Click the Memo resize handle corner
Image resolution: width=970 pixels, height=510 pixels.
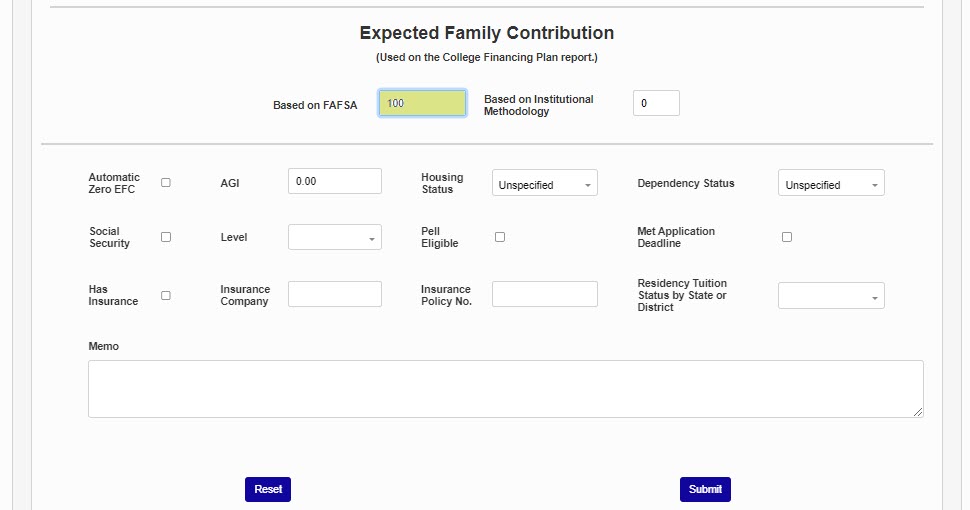[918, 412]
